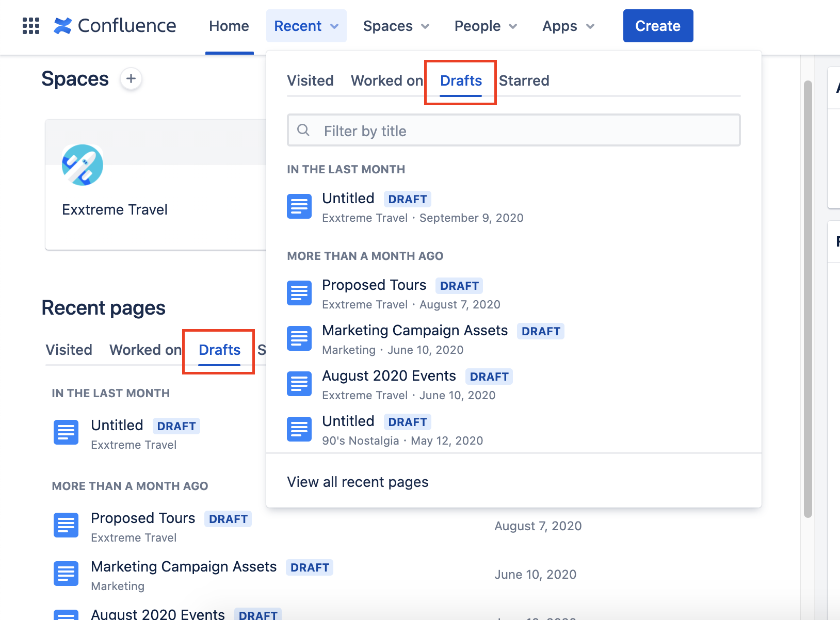Open View all recent pages
This screenshot has height=620, width=840.
coord(357,482)
